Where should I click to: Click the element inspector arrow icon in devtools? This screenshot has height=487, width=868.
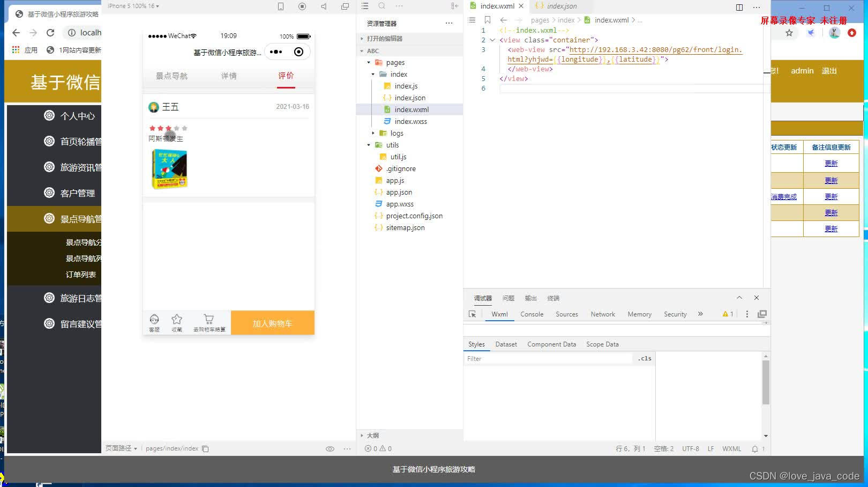(472, 314)
